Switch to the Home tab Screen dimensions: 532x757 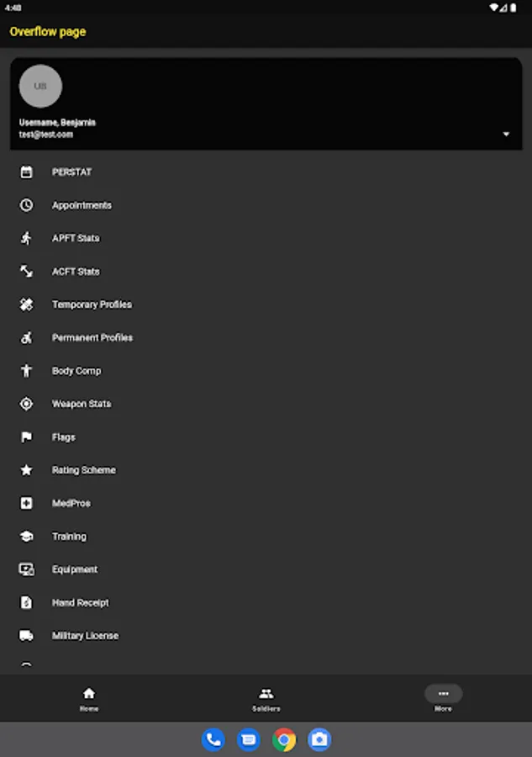point(89,698)
